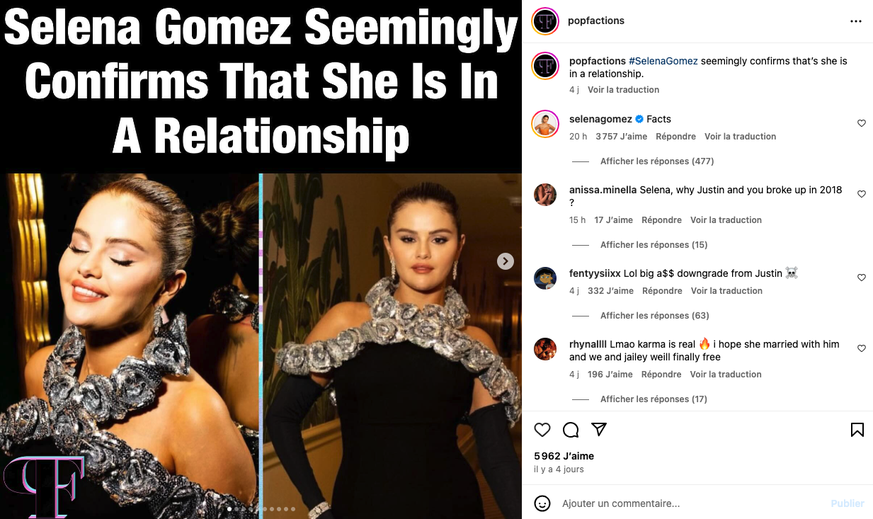Translate caption with Voir la traduction
Screen dimensions: 873x519
tap(623, 90)
